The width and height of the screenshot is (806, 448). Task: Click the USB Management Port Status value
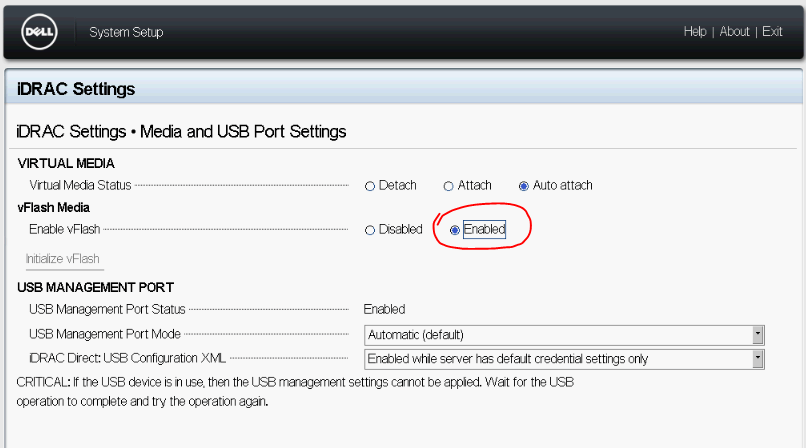[384, 310]
